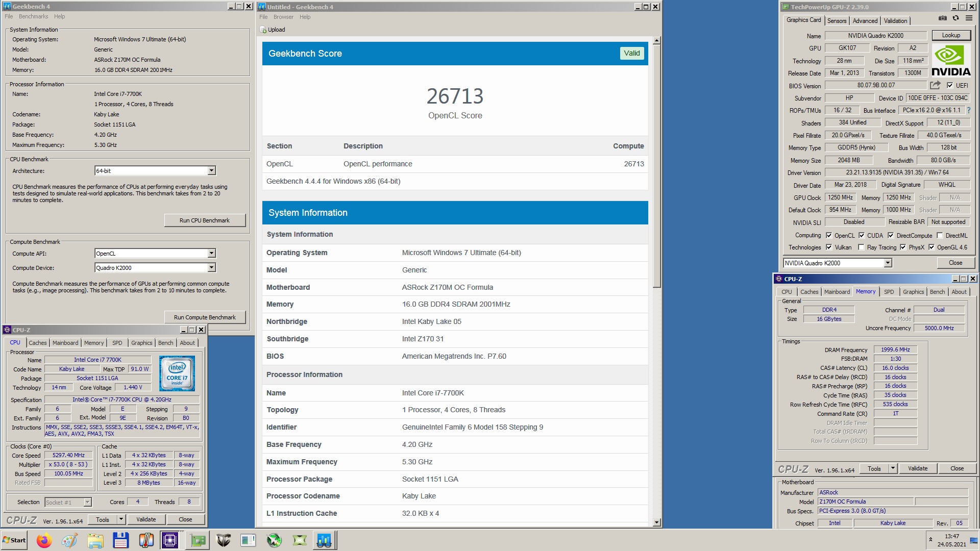Click the green jet globe taskbar icon
Screen dimensions: 980x551
coord(274,540)
